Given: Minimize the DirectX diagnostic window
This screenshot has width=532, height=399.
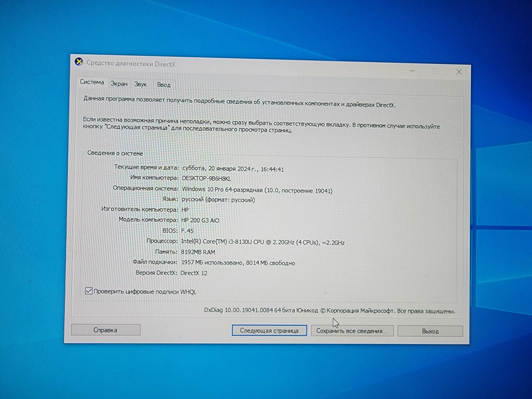Looking at the screenshot, I should 412,71.
